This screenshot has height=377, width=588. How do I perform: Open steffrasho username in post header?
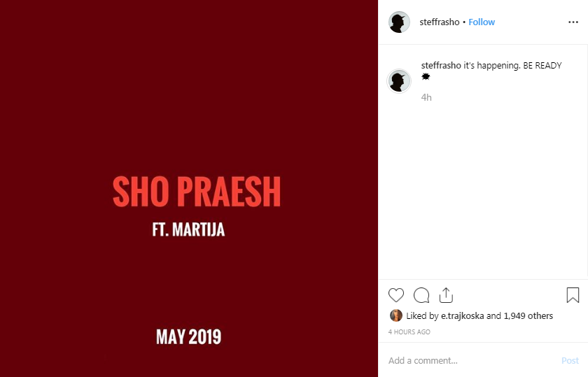[x=440, y=22]
